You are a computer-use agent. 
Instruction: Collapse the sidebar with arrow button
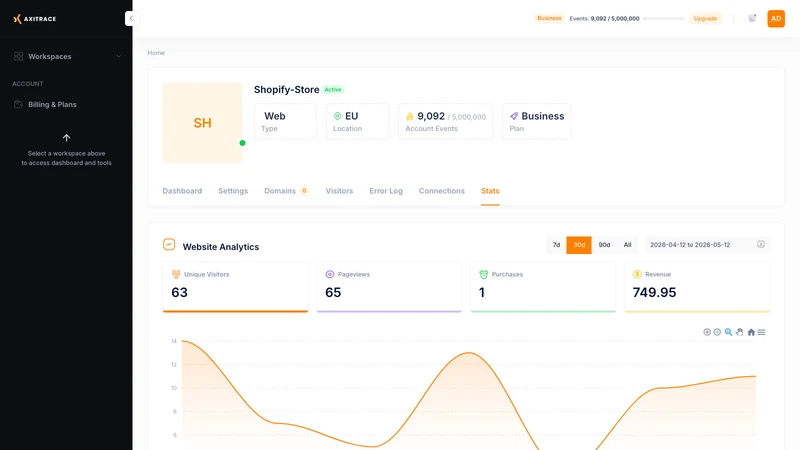click(131, 18)
